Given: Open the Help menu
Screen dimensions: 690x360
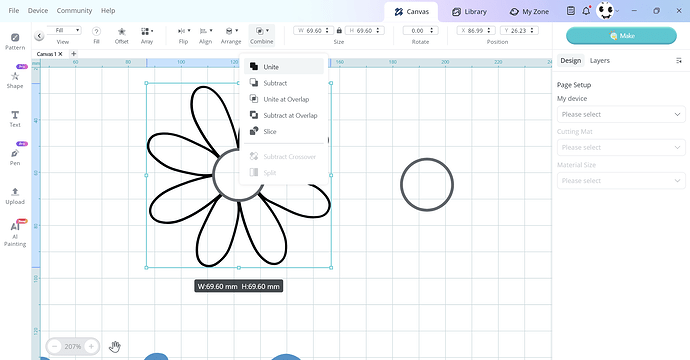Looking at the screenshot, I should pos(108,11).
